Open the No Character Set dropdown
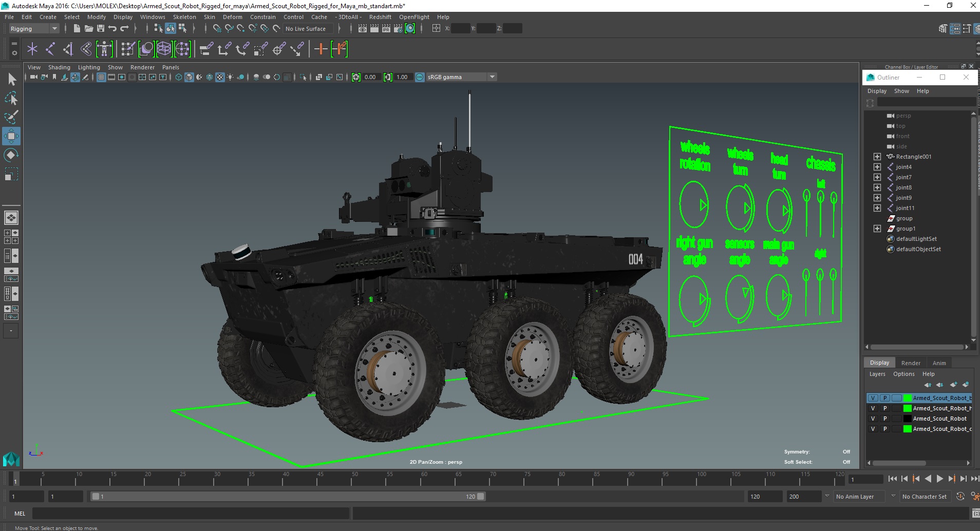This screenshot has height=531, width=980. 925,497
